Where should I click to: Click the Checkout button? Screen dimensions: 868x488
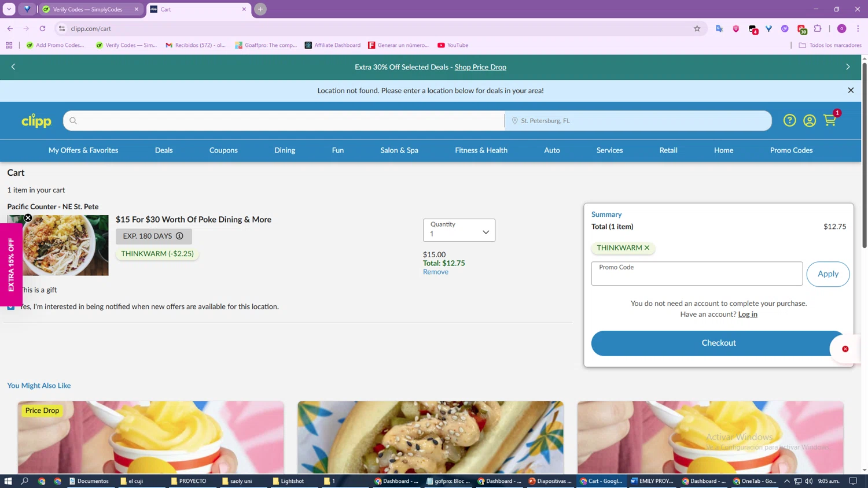pyautogui.click(x=719, y=343)
